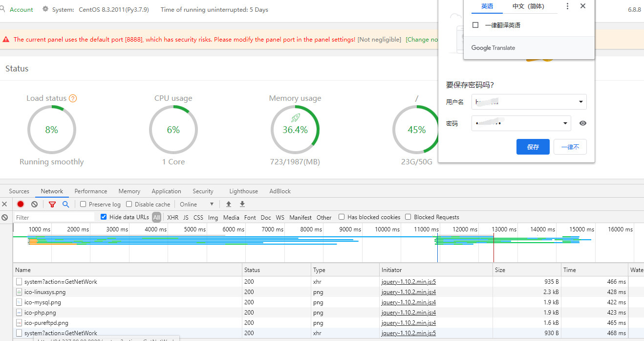Expand the 密码 password dropdown
This screenshot has height=341, width=644.
(x=565, y=123)
